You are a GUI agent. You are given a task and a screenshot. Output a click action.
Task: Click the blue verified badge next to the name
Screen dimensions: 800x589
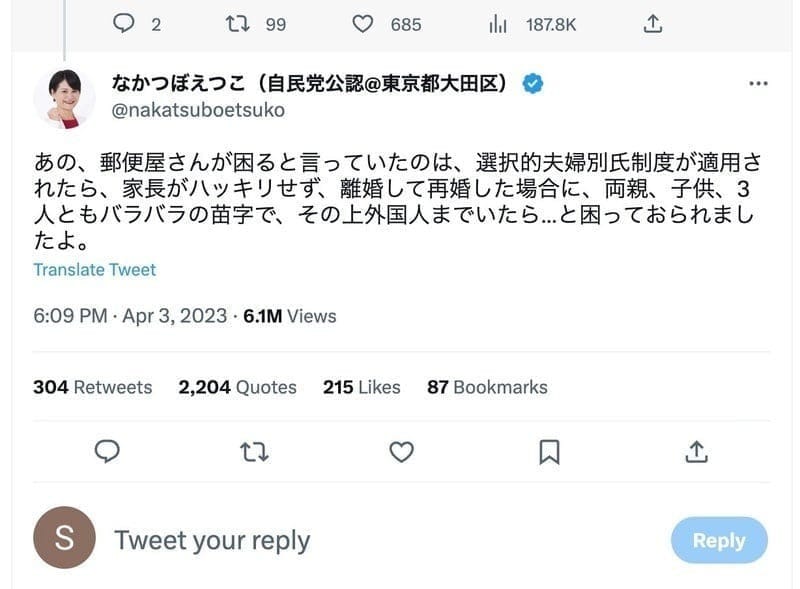(x=532, y=84)
